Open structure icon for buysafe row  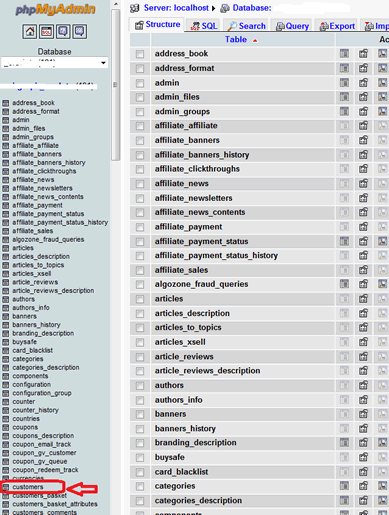click(363, 457)
